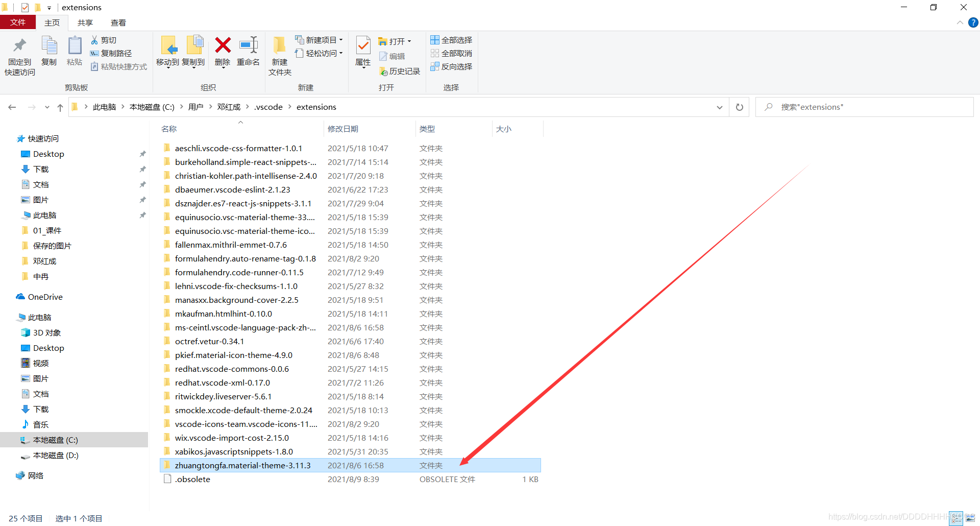980x526 pixels.
Task: Click Select all in ribbon
Action: 451,40
